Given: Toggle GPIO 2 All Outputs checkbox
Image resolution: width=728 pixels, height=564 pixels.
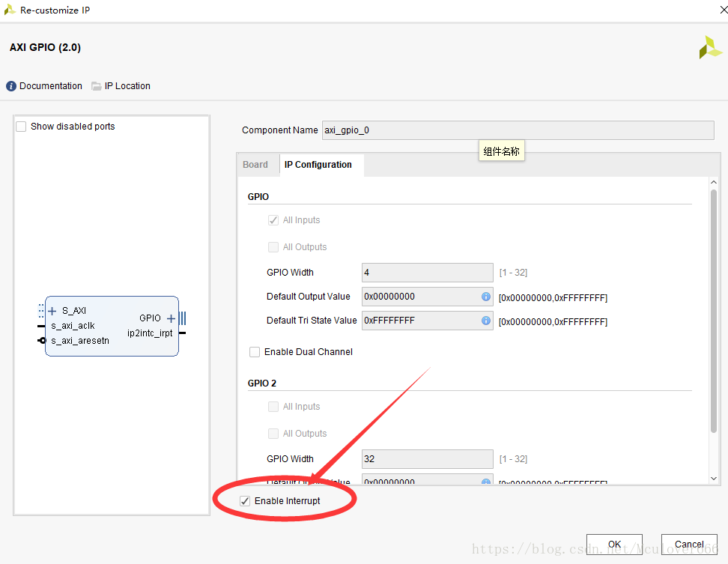Looking at the screenshot, I should (273, 434).
